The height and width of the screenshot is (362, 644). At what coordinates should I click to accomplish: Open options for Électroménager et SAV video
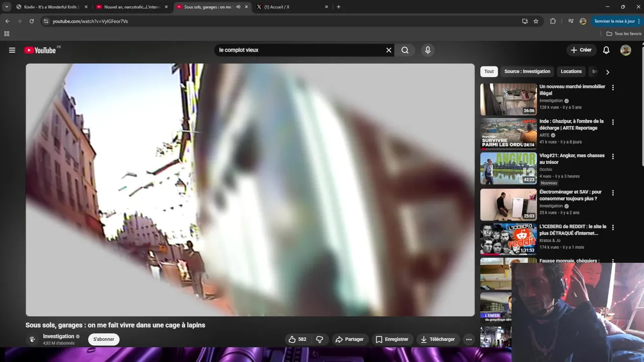pos(613,193)
